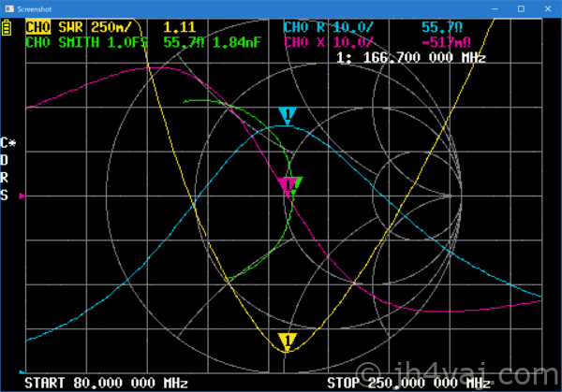
Task: Toggle the C* calibration status indicator
Action: 8,143
